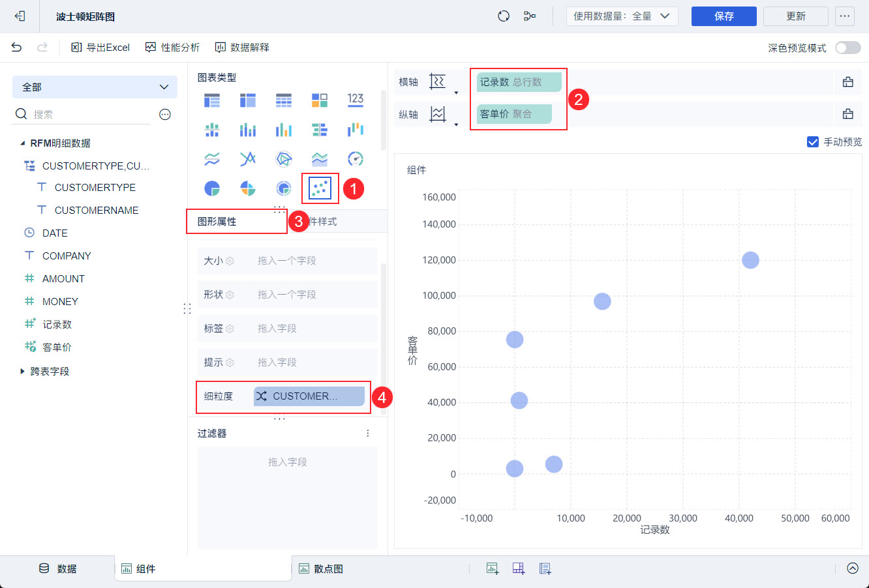
Task: Click the second add icon in bottom bar
Action: [519, 568]
